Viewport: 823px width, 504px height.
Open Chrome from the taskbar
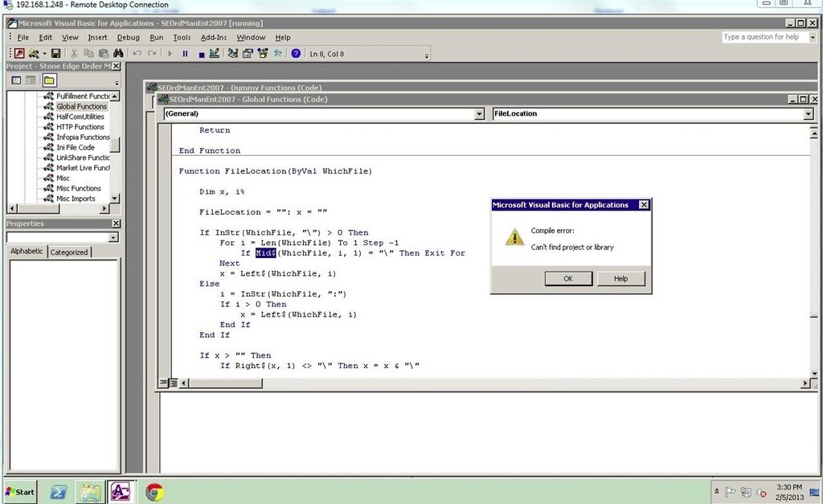coord(153,492)
